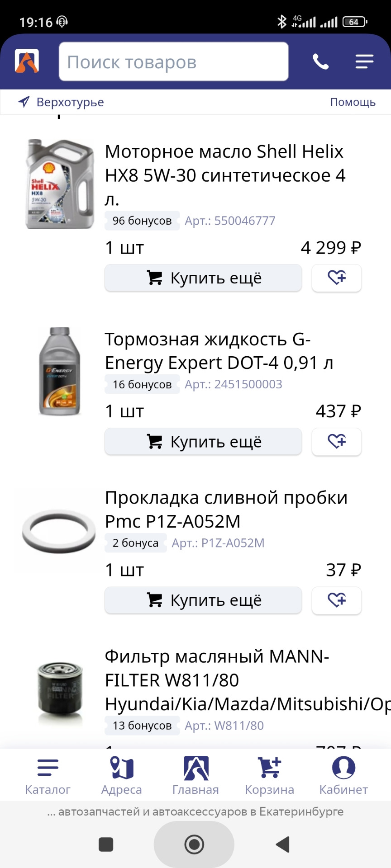The height and width of the screenshot is (868, 391).
Task: Add Shell Helix oil to favorites
Action: tap(337, 278)
